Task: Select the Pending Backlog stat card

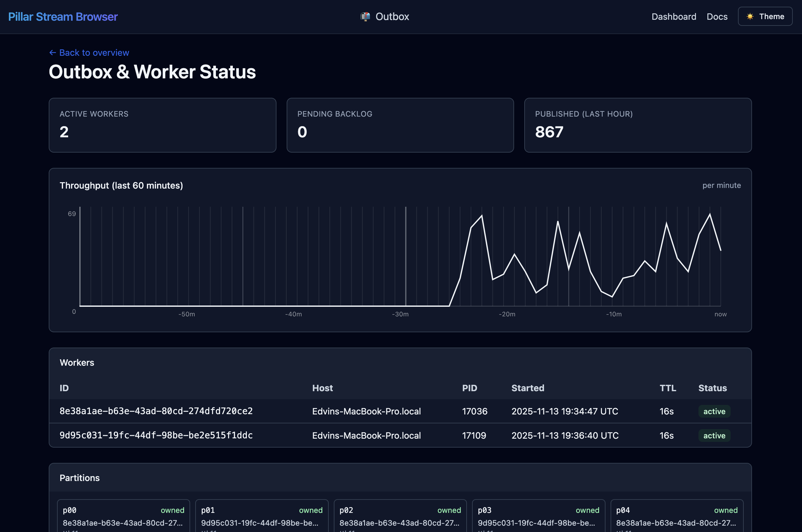Action: [400, 125]
